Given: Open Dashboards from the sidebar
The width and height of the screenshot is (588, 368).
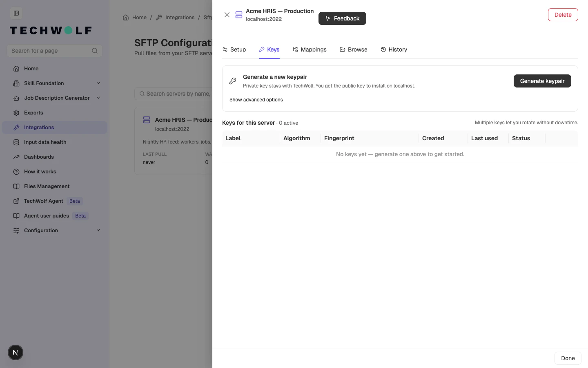Looking at the screenshot, I should (x=55, y=157).
